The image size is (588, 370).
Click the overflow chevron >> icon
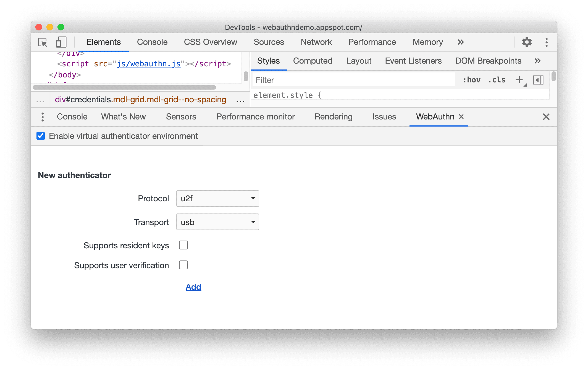[461, 42]
